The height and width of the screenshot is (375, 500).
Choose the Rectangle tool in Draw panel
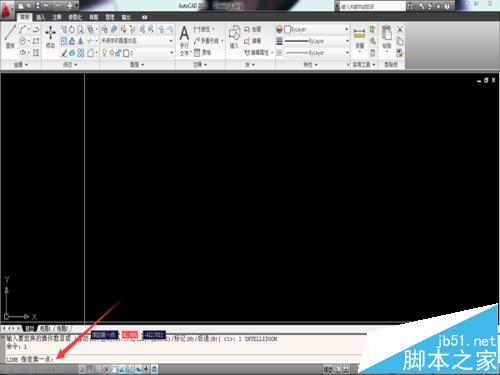click(36, 41)
